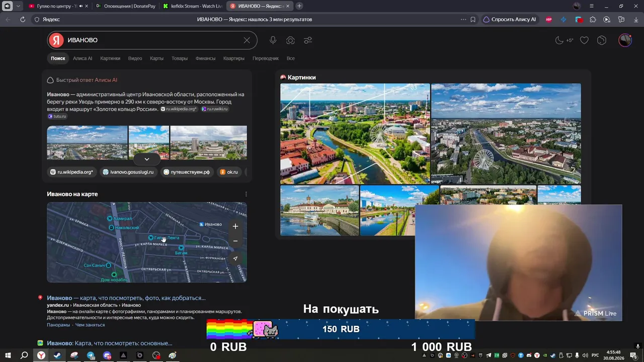Open the ABP ad blocker extension
Screen dimensions: 644x362
549,20
